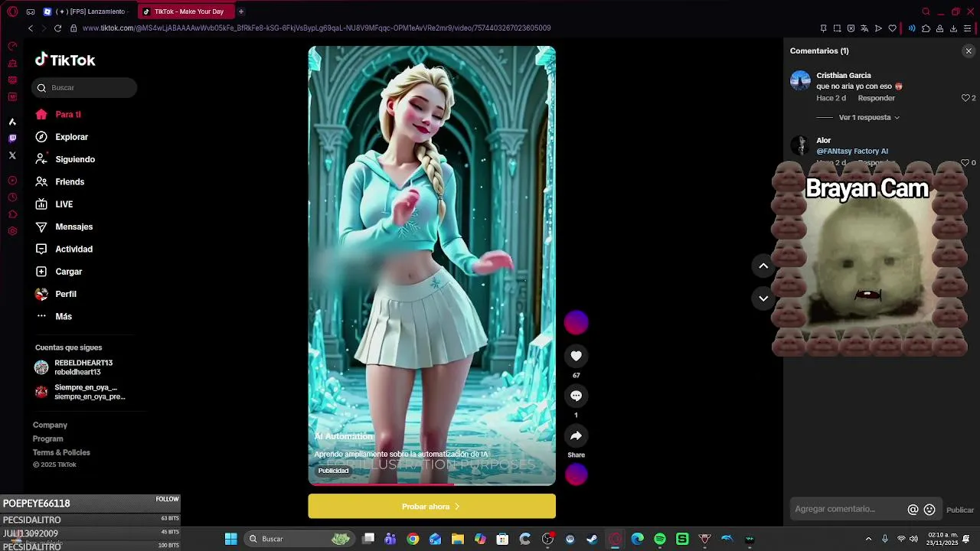Add page to bookmarks heart icon
This screenshot has width=980, height=551.
click(x=892, y=28)
